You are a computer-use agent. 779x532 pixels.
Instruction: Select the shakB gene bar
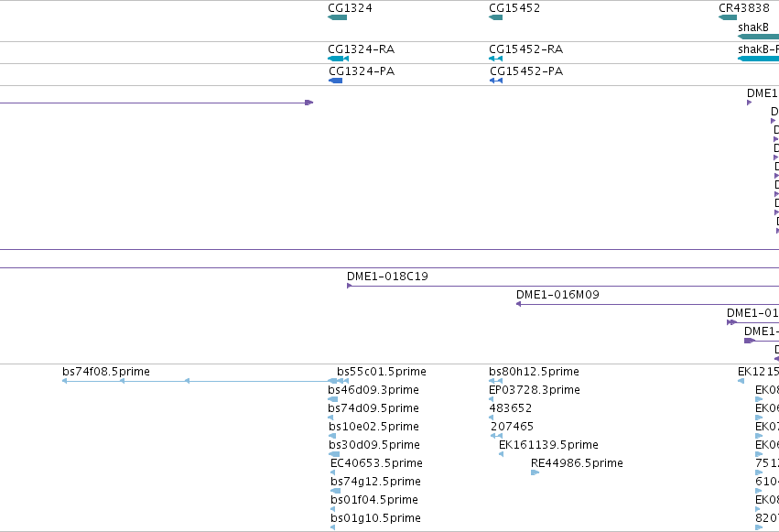click(x=758, y=37)
